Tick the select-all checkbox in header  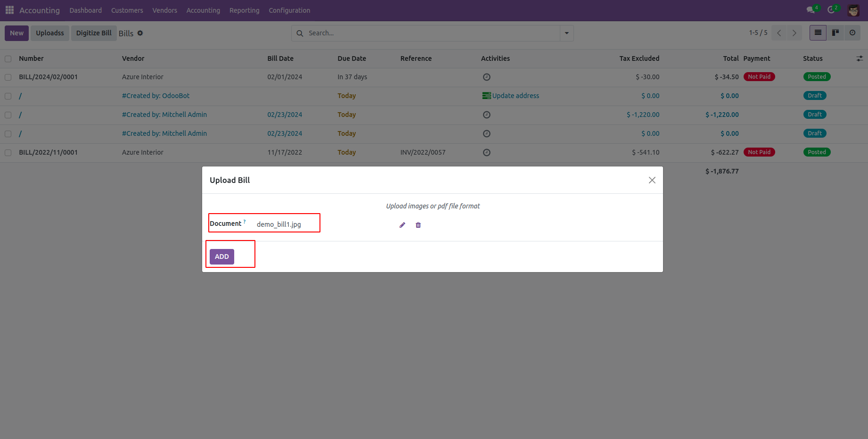coord(8,59)
